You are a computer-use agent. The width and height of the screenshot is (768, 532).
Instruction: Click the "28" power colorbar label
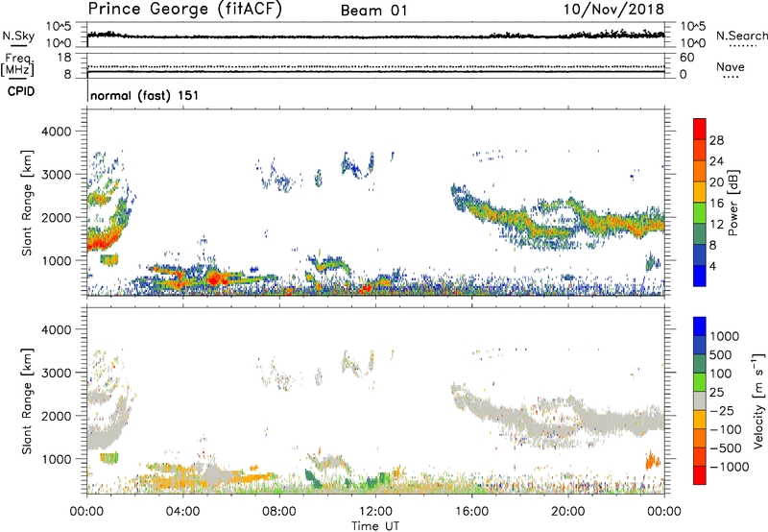click(716, 140)
